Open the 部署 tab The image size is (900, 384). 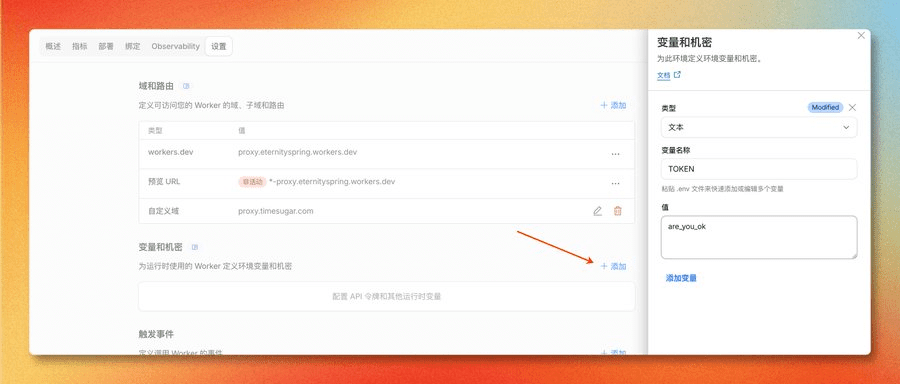pyautogui.click(x=106, y=46)
